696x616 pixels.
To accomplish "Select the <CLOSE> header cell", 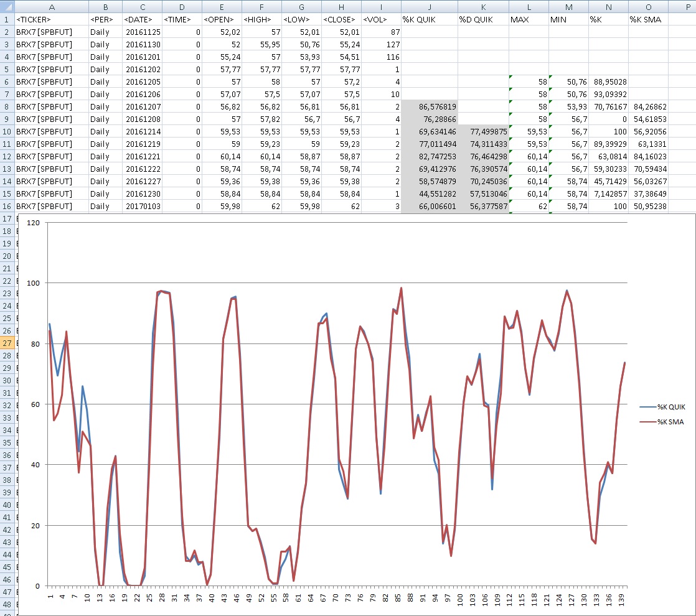I will click(341, 19).
